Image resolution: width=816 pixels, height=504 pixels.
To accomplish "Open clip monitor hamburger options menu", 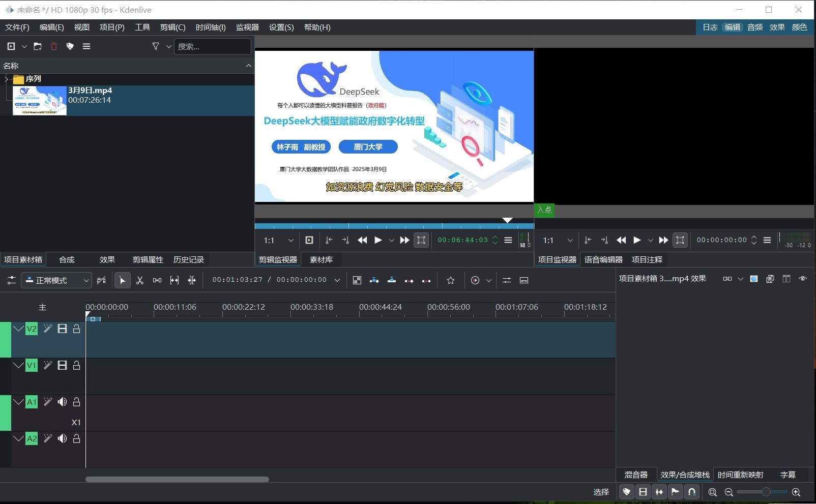I will tap(508, 240).
